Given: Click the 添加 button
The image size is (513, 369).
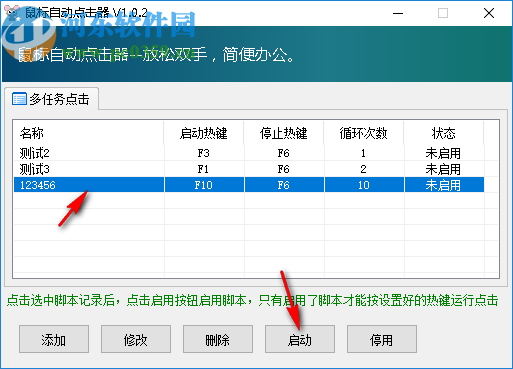Looking at the screenshot, I should (x=54, y=339).
